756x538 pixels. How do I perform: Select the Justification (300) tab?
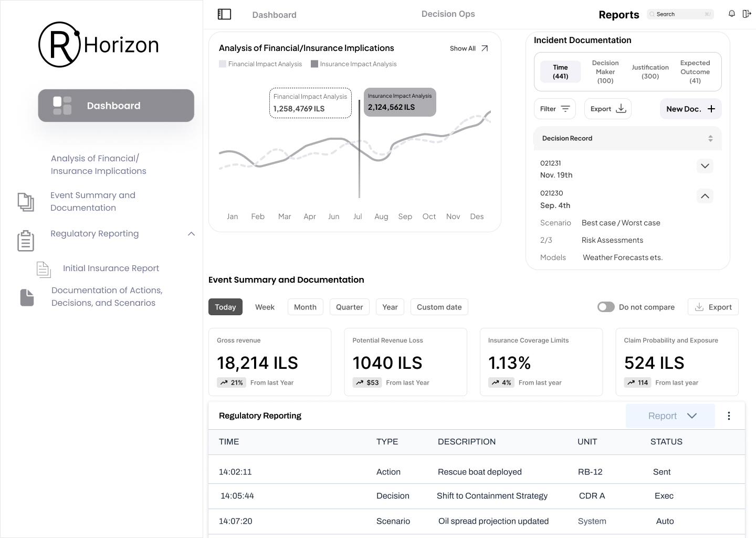point(650,71)
